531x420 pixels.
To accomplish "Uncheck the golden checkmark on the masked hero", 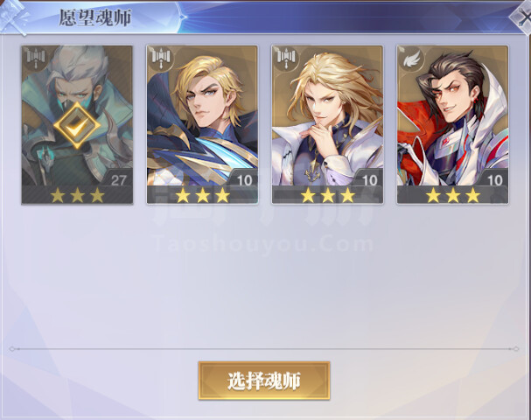I will click(x=77, y=125).
